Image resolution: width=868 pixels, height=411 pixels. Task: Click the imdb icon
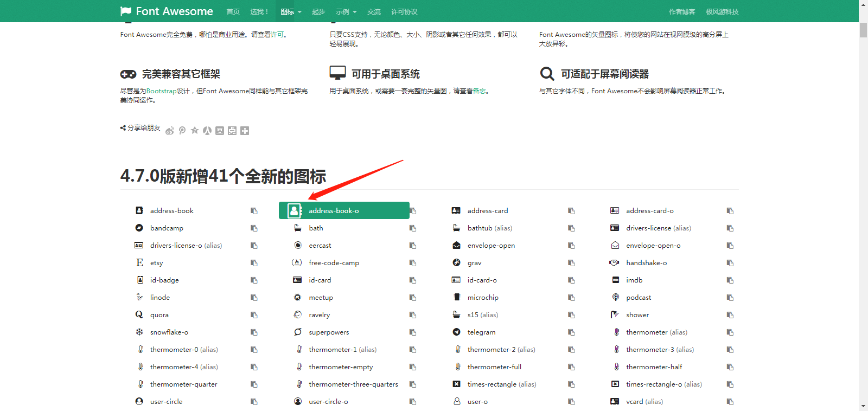point(615,280)
